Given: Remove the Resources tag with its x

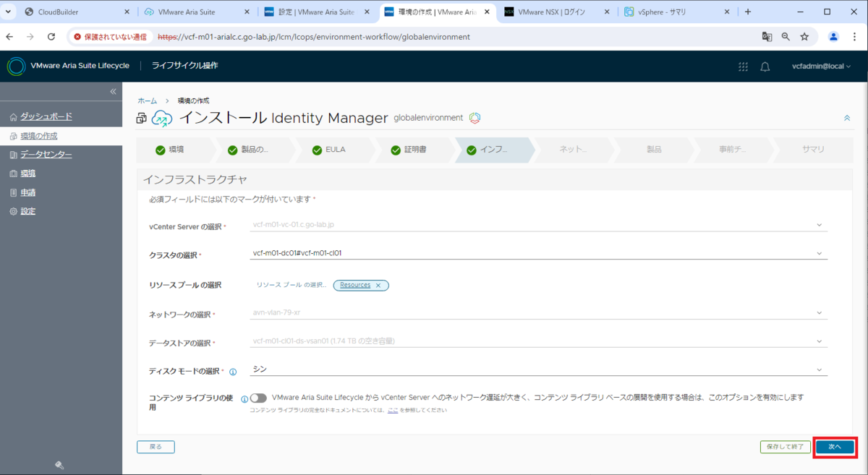Looking at the screenshot, I should (x=378, y=286).
